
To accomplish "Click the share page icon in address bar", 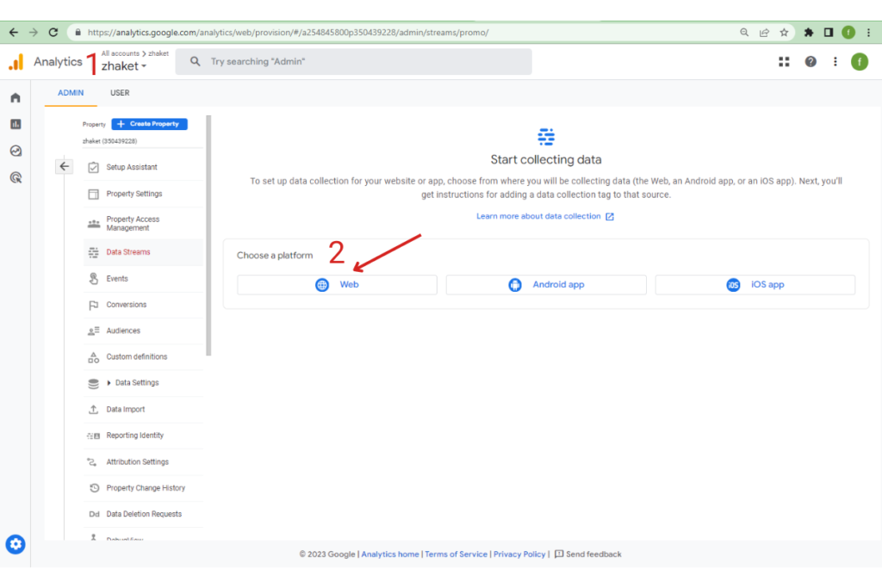I will pos(764,33).
